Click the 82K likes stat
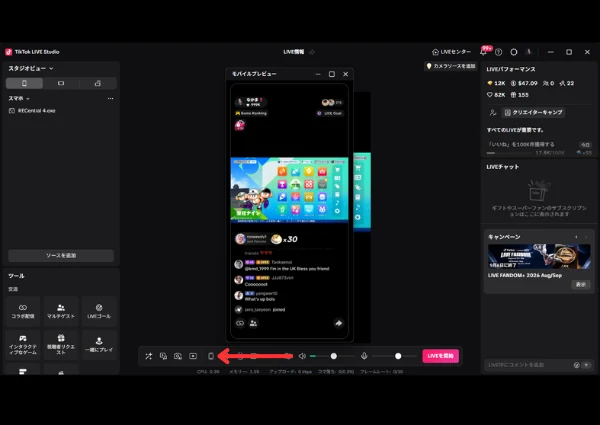Viewport: 600px width, 425px height. (x=496, y=94)
